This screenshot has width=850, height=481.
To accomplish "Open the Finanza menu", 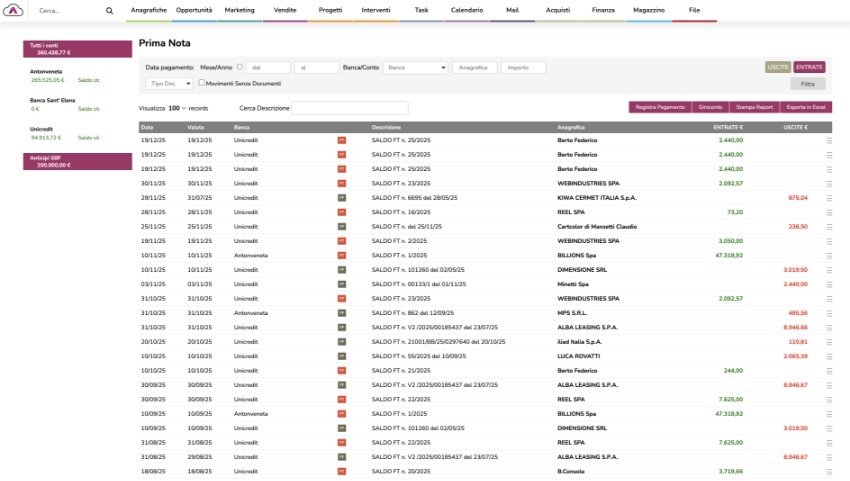I will (x=603, y=9).
